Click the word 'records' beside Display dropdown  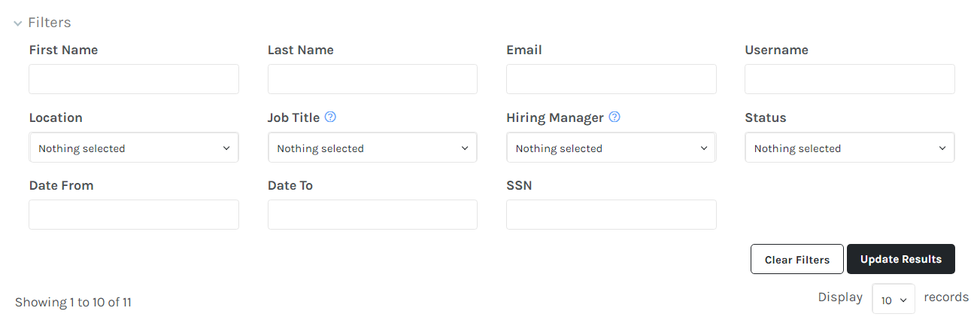click(x=946, y=297)
